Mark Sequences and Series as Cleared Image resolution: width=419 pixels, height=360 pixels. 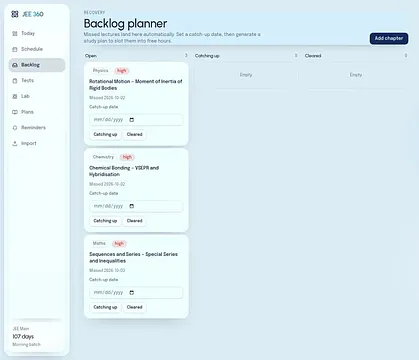134,307
